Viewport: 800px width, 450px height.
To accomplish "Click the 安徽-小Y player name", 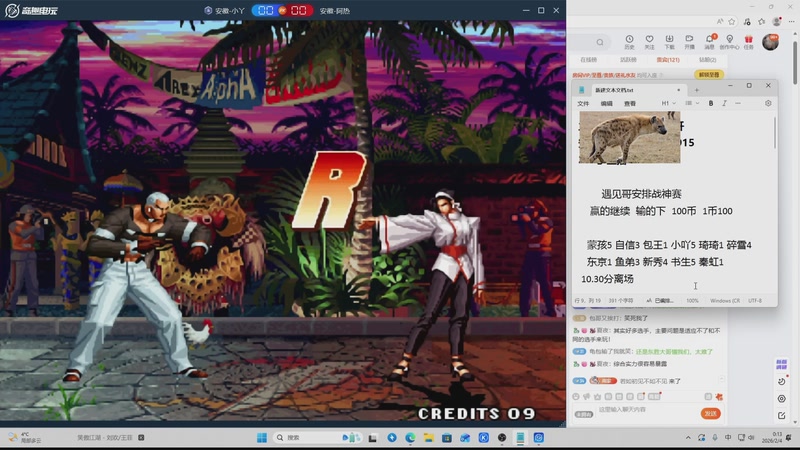I will pos(230,11).
